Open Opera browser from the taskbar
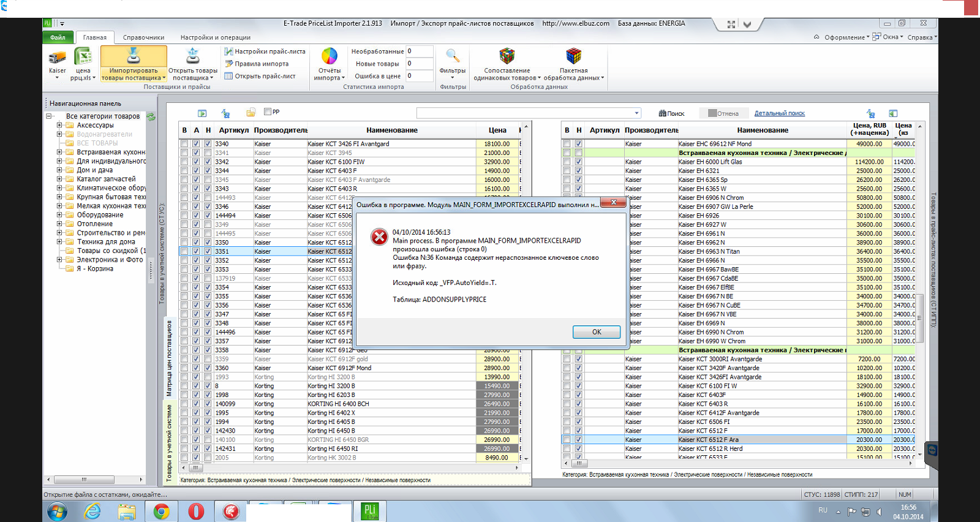 point(196,511)
